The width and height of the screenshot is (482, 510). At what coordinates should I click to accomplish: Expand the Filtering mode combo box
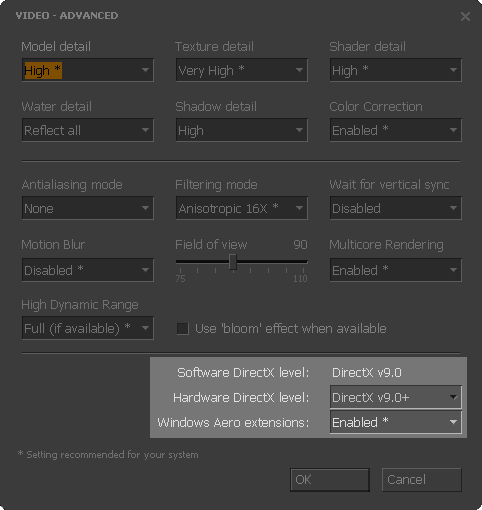[242, 208]
